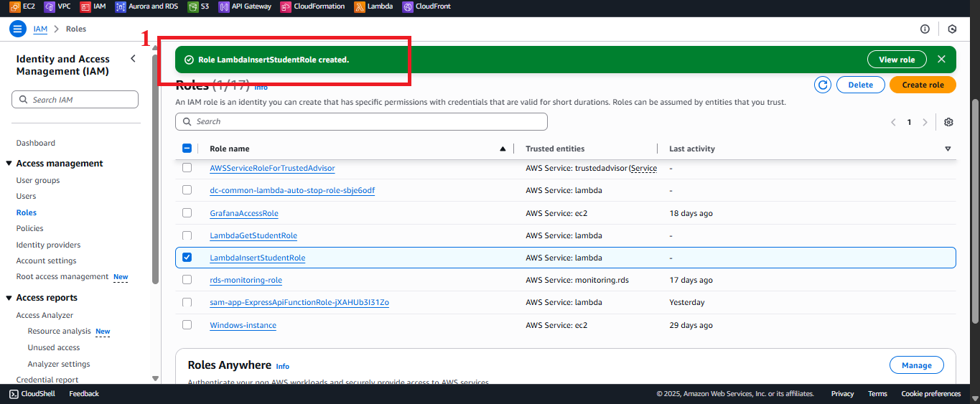Open the CloudFormation shortcut icon

point(286,6)
